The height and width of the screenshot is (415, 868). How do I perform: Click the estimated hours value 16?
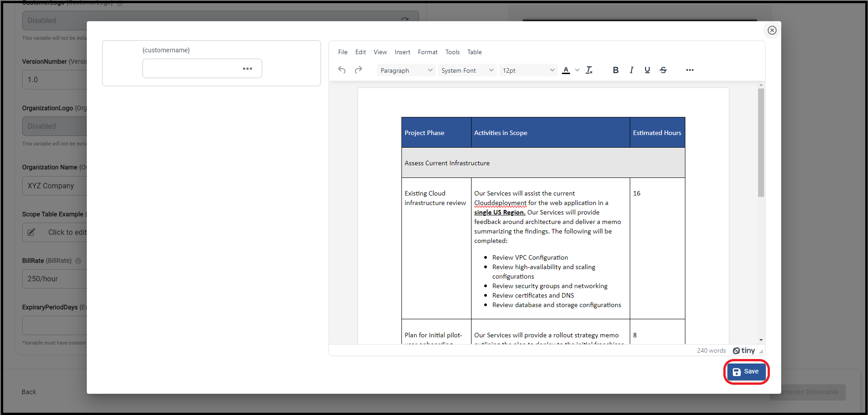point(637,193)
